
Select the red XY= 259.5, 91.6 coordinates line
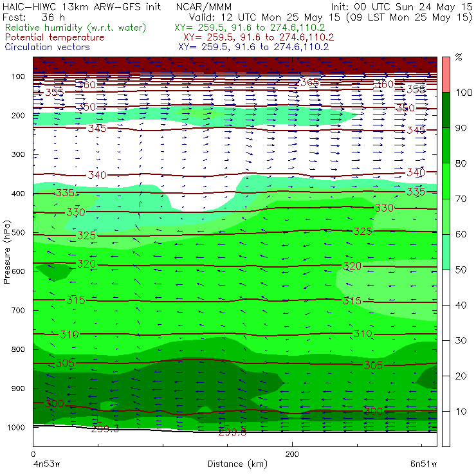(x=259, y=37)
